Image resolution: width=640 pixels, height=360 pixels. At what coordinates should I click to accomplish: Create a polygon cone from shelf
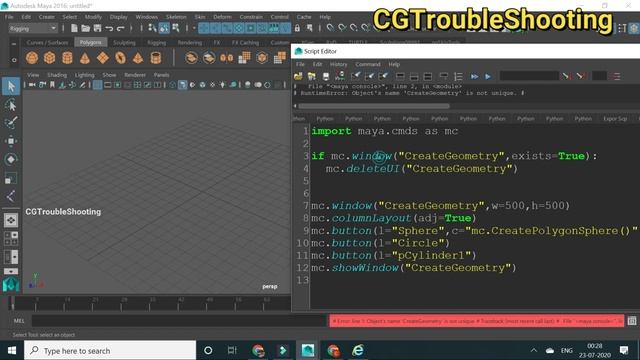[85, 58]
